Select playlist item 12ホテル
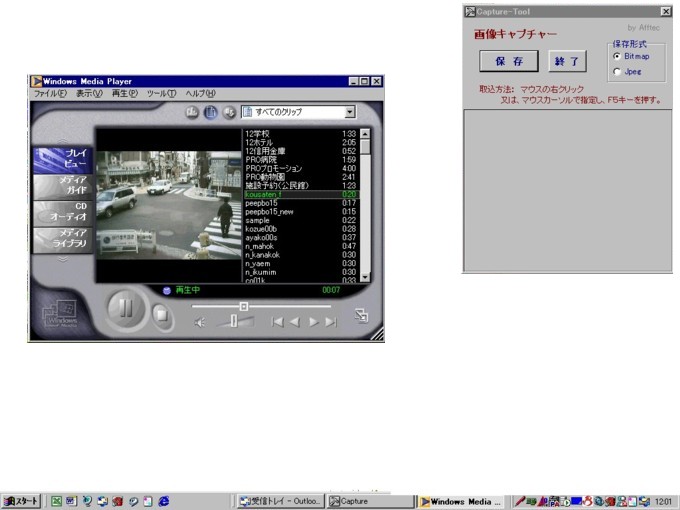The width and height of the screenshot is (680, 510). point(301,142)
